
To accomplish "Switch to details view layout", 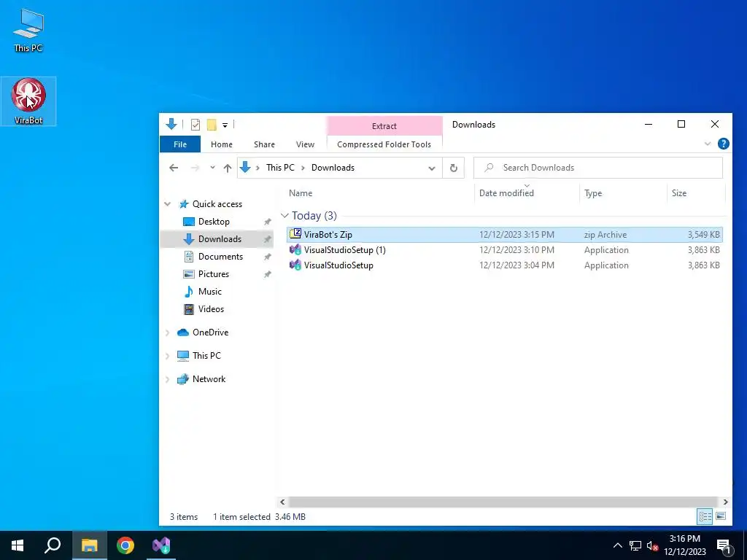I will click(x=705, y=516).
